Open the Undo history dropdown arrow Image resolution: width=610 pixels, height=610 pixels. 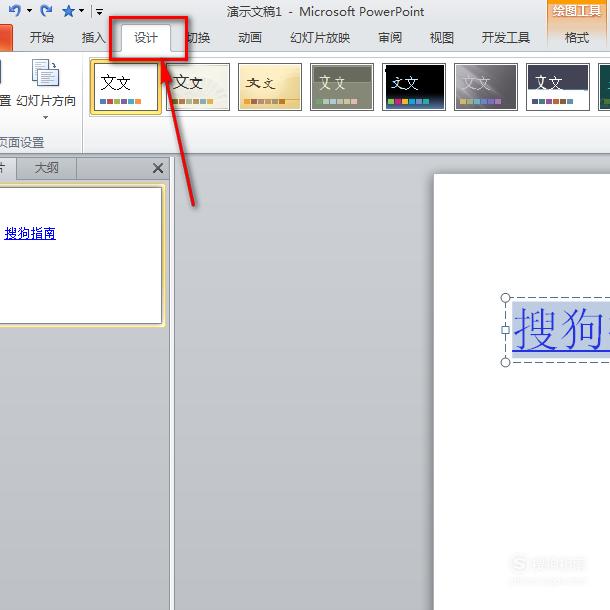pos(30,11)
